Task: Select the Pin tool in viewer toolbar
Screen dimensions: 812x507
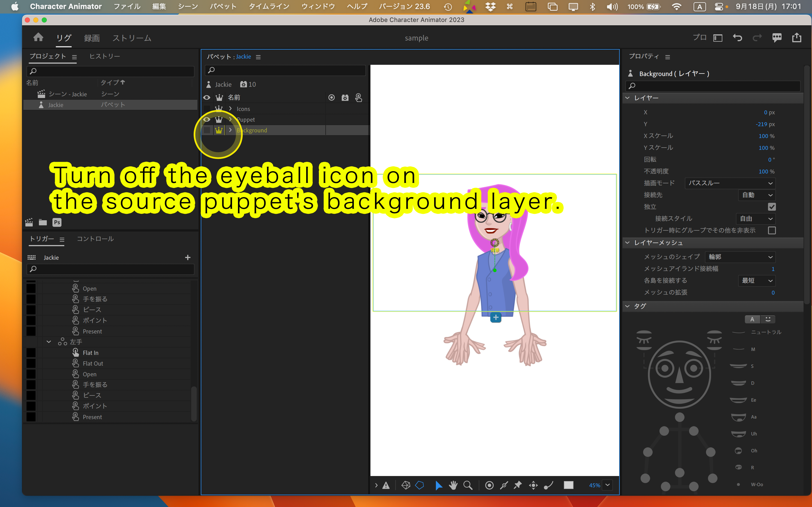Action: (518, 485)
